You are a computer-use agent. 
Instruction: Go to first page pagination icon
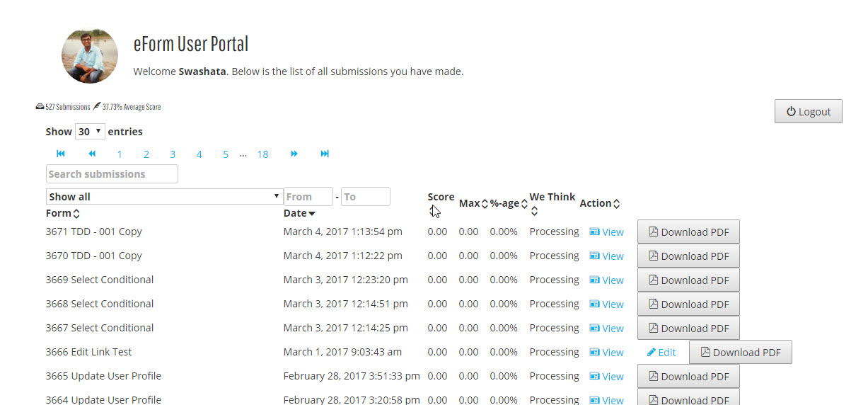pyautogui.click(x=61, y=154)
